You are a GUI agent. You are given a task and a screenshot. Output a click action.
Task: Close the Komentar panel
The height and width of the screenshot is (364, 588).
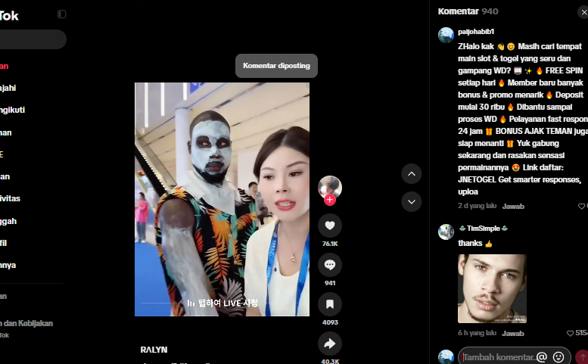click(x=583, y=12)
